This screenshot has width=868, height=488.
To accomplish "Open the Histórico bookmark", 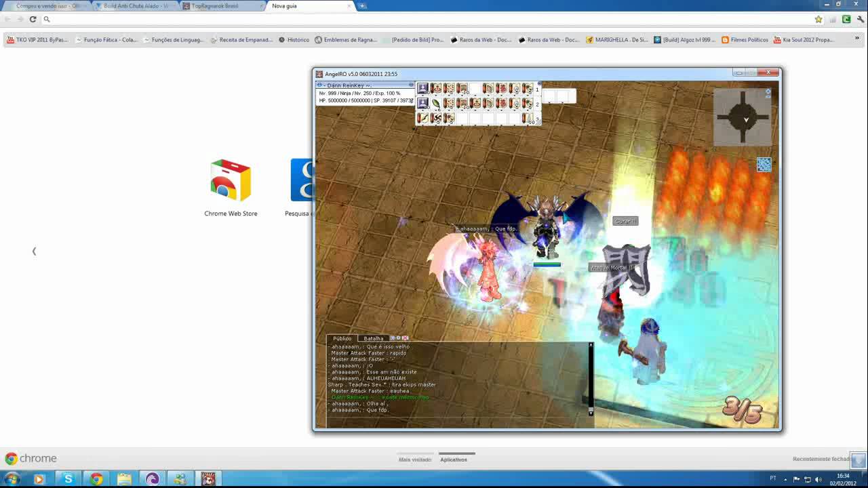I will point(294,40).
